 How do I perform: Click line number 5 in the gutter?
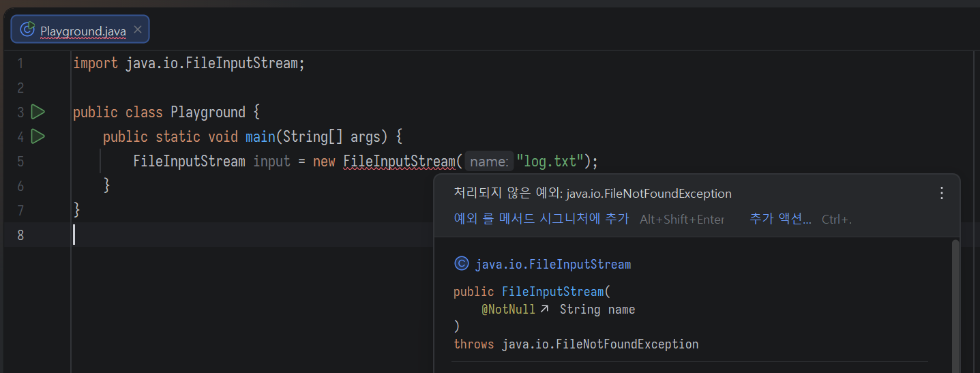[20, 162]
